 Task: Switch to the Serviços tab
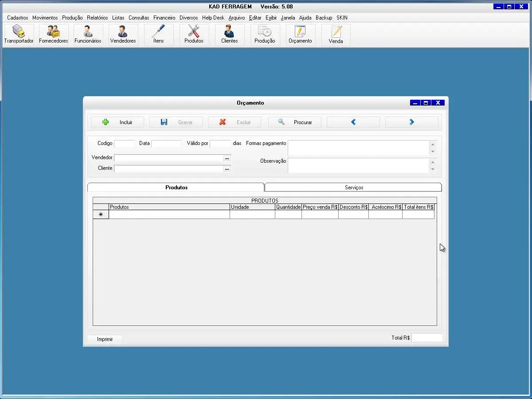354,188
